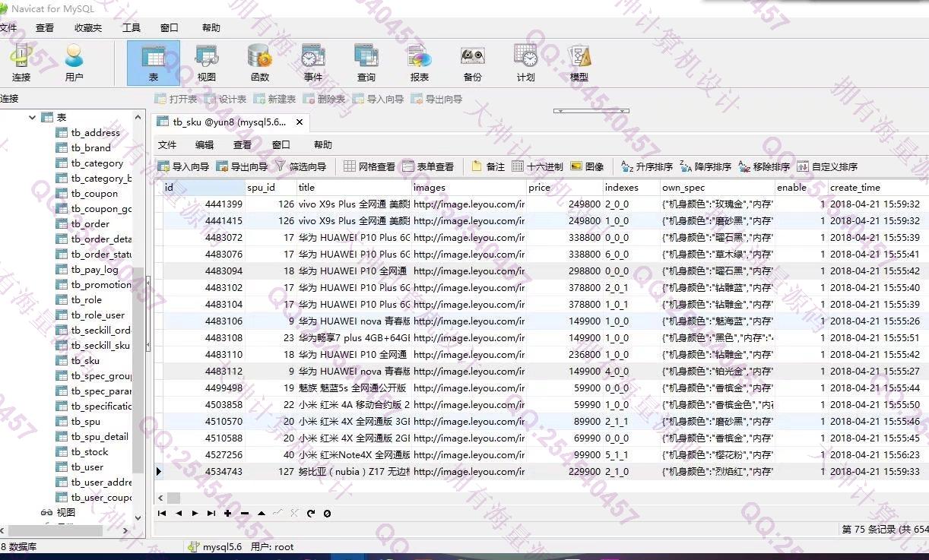Screen dimensions: 929x560
Task: Click the price column header
Action: click(563, 187)
